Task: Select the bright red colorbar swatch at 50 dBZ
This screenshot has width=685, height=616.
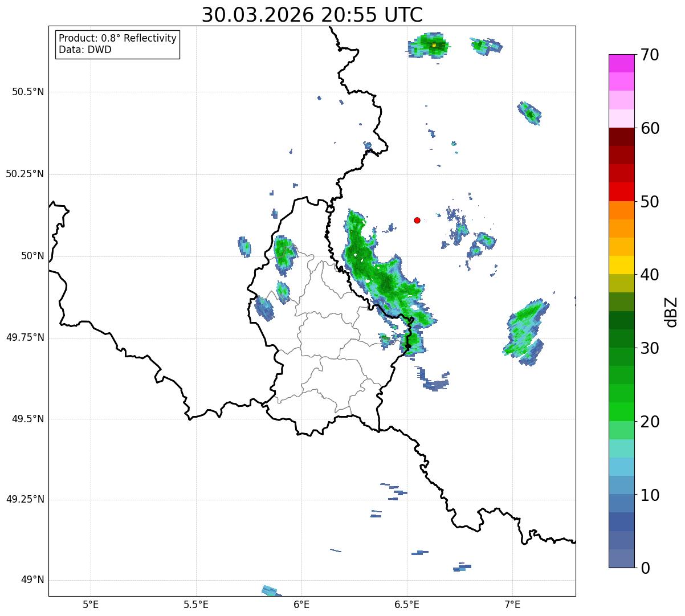Action: click(622, 192)
